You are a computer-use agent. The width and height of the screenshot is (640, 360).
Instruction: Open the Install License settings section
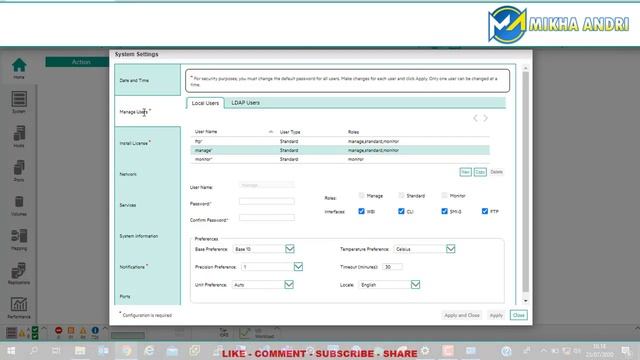point(147,142)
